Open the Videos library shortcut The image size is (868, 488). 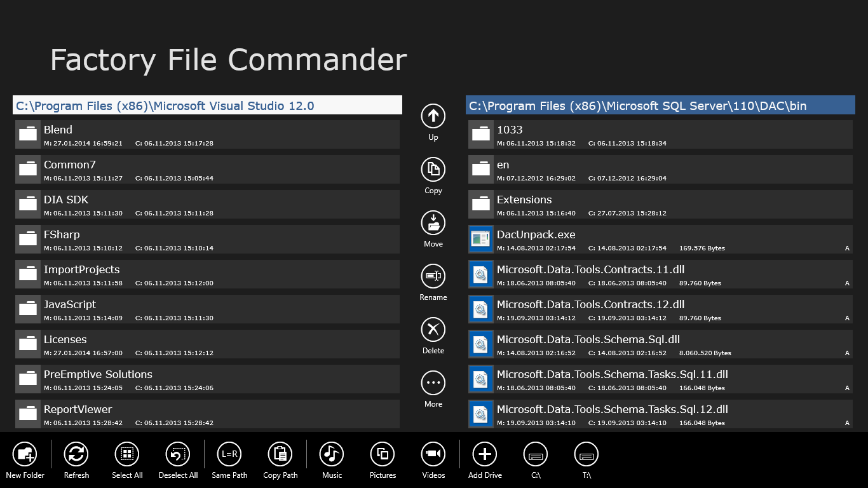pos(433,454)
